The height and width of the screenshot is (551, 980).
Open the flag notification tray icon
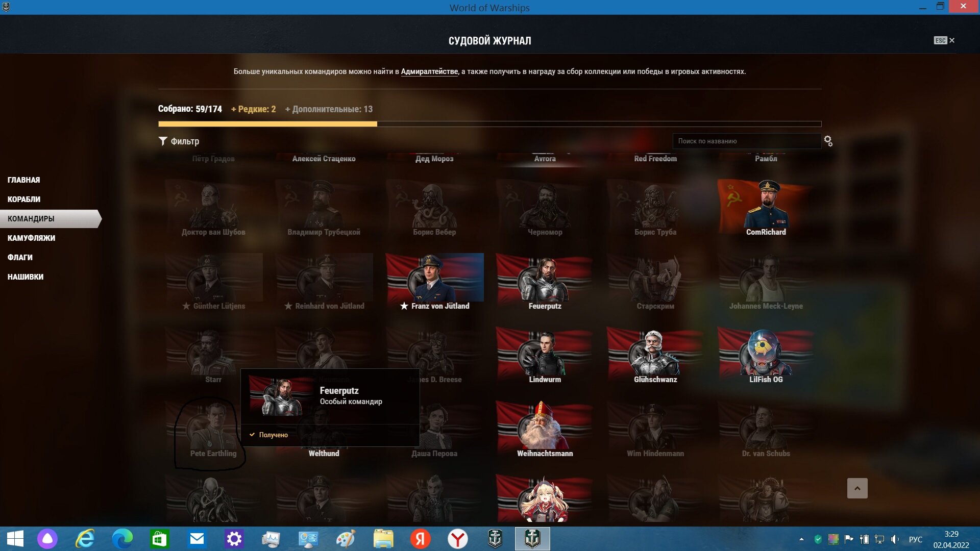(x=849, y=539)
